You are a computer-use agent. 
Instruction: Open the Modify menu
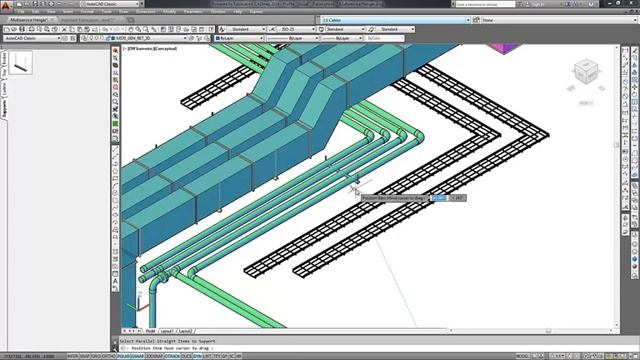point(169,11)
